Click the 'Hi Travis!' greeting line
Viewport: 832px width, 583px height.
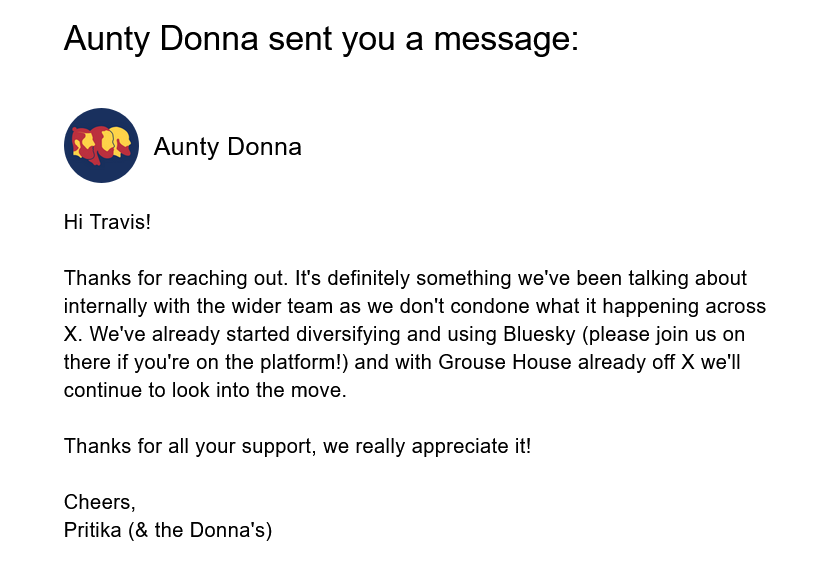[107, 222]
